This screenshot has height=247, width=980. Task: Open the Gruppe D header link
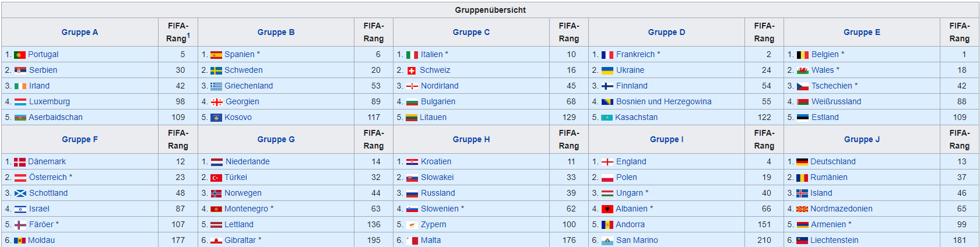(x=666, y=32)
